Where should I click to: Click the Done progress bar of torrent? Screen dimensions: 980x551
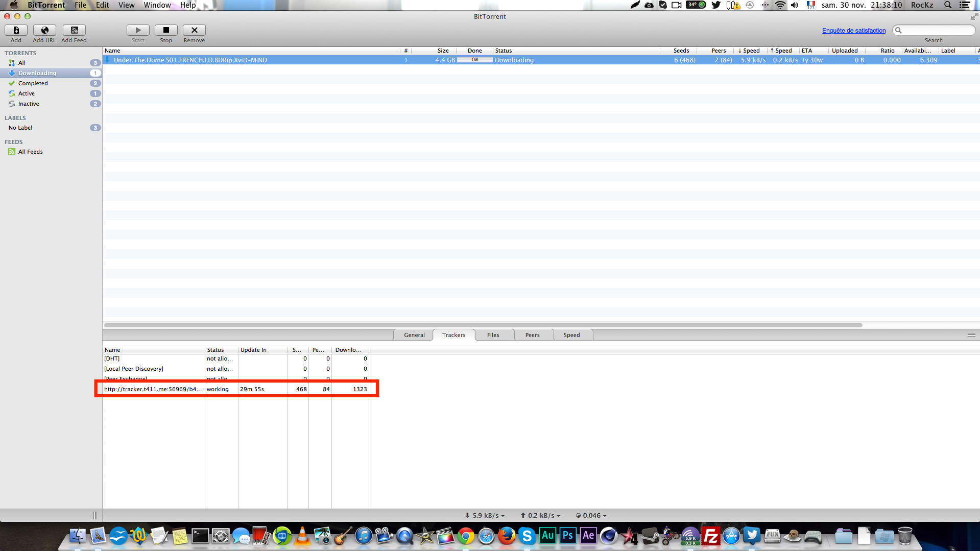[474, 60]
